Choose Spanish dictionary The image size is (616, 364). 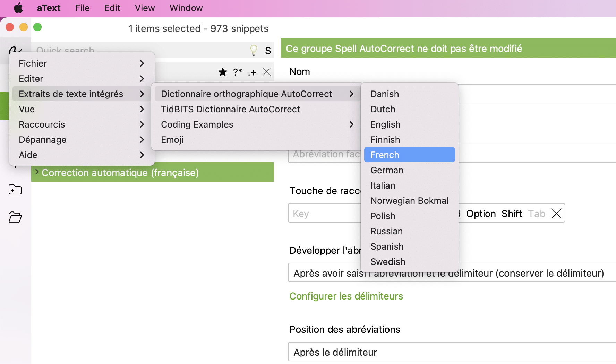[x=410, y=246]
